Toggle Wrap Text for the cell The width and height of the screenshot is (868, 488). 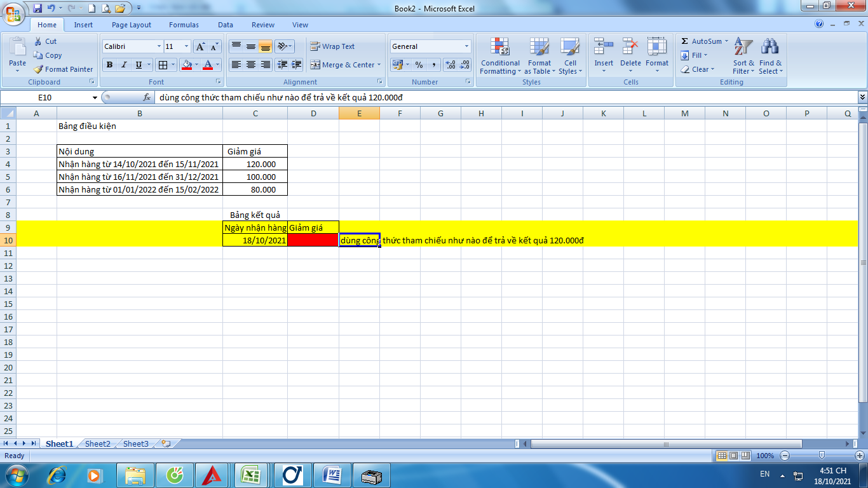(x=332, y=46)
